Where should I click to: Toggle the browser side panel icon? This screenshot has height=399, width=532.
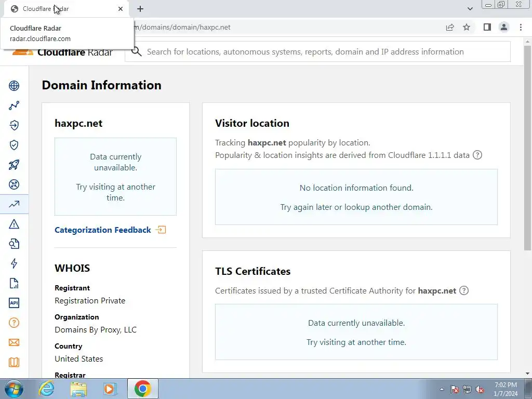pos(487,27)
